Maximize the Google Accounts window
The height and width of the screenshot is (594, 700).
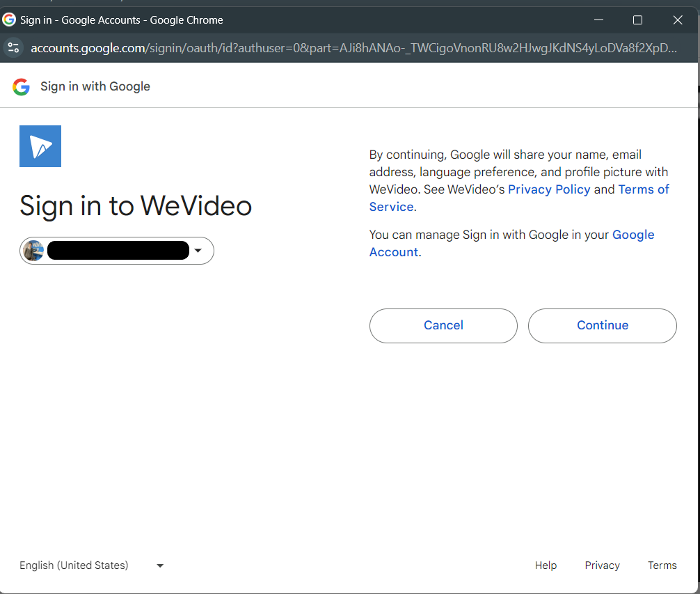(x=637, y=20)
